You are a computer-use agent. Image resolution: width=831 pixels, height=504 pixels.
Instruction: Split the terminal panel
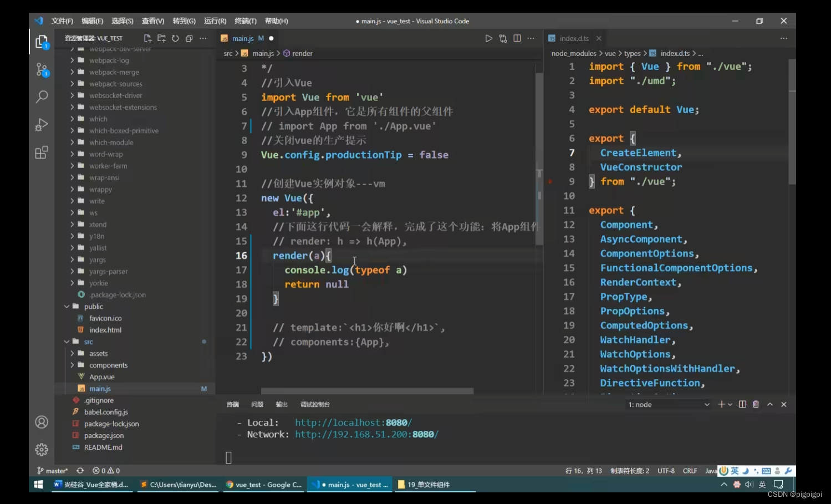[742, 404]
